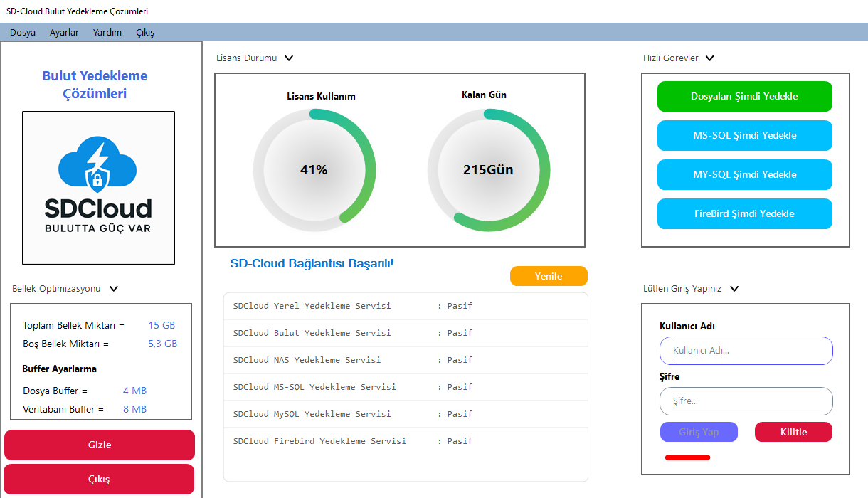This screenshot has height=498, width=868.
Task: Click the Gizle button
Action: 100,445
